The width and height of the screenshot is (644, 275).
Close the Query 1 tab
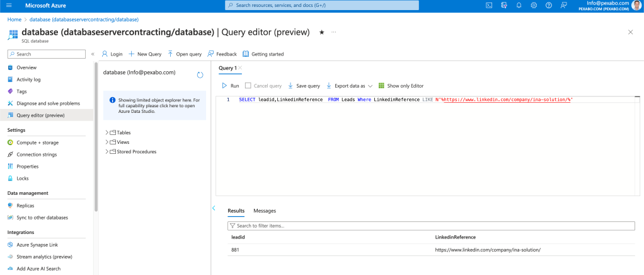click(x=240, y=68)
